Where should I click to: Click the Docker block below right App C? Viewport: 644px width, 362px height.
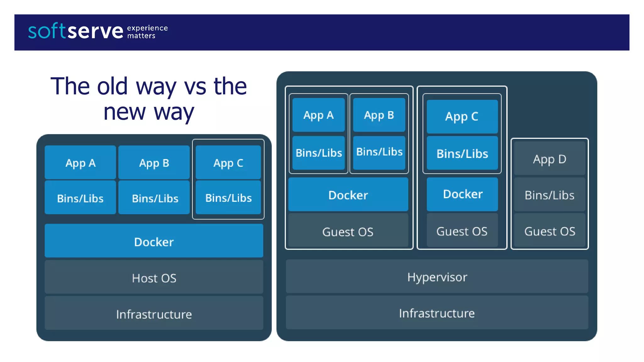click(462, 194)
